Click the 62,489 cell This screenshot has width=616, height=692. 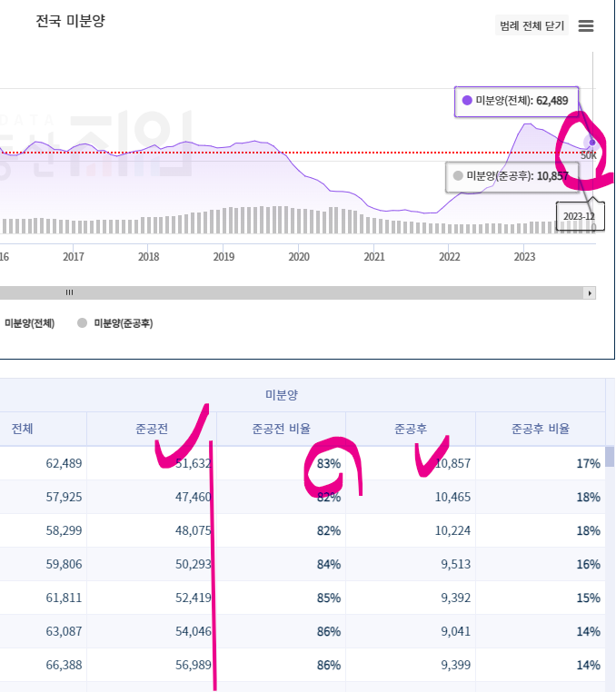click(x=64, y=463)
